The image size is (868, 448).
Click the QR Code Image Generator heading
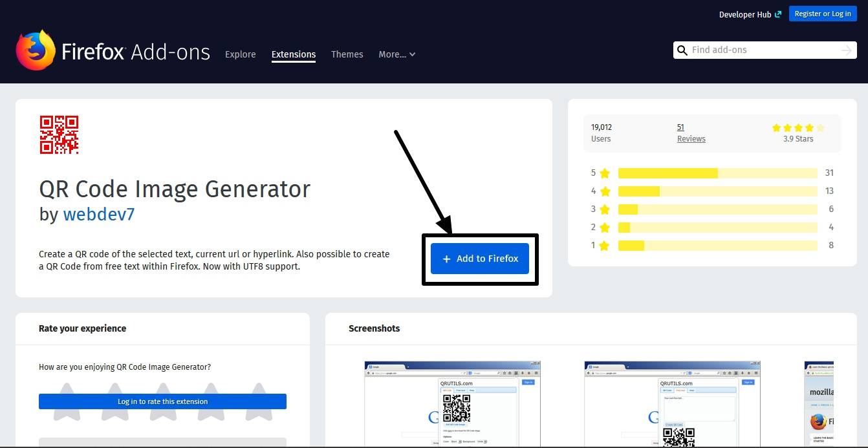pyautogui.click(x=175, y=189)
